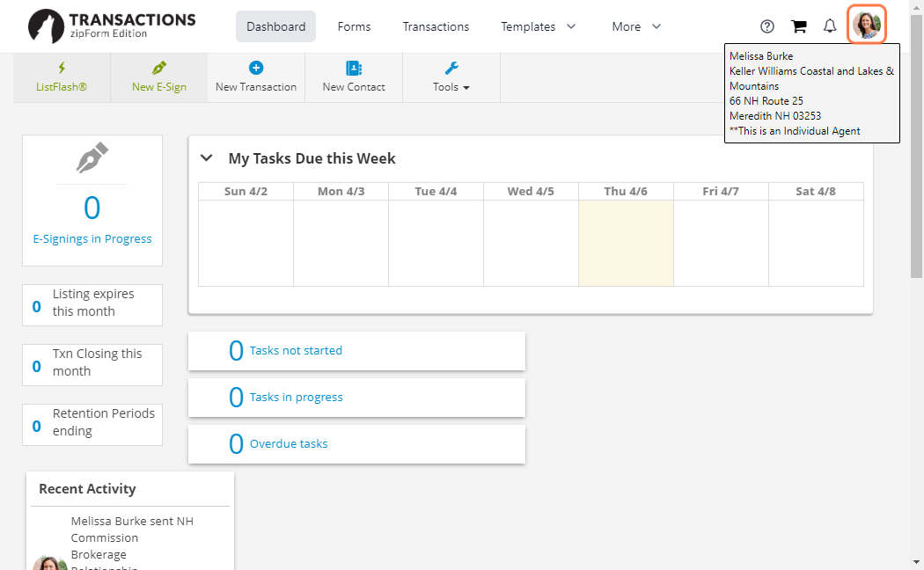Click New E-Sign label
Viewport: 924px width, 570px height.
159,86
